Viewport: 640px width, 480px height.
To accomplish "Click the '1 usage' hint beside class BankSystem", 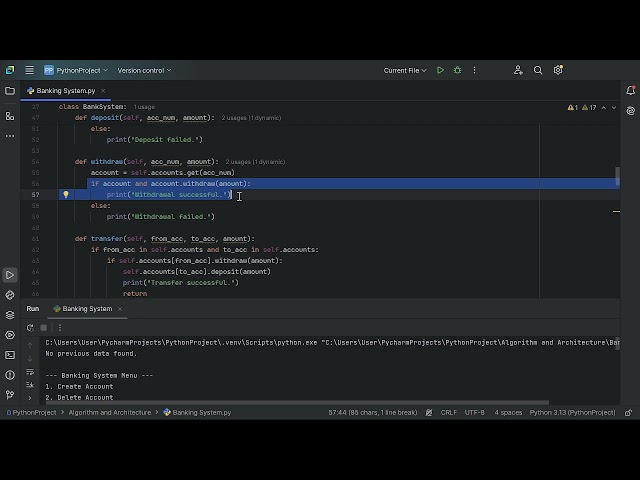I will 144,107.
